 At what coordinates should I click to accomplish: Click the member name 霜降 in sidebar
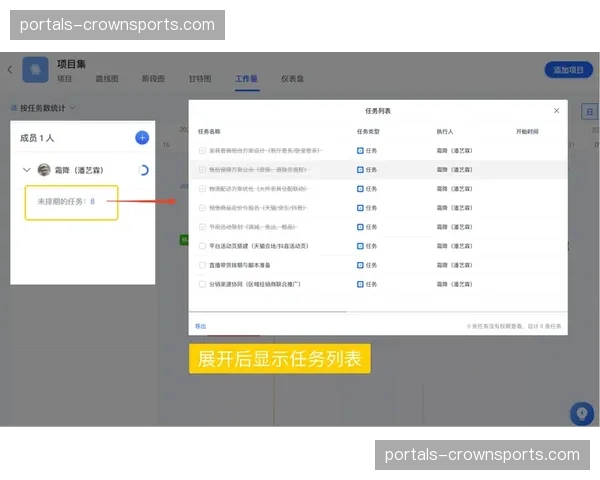click(x=79, y=170)
